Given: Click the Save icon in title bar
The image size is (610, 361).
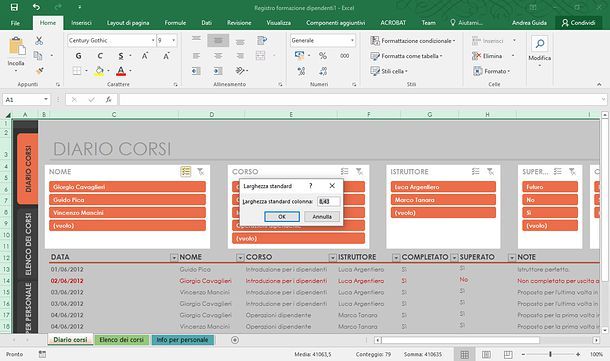Looking at the screenshot, I should click(x=14, y=7).
